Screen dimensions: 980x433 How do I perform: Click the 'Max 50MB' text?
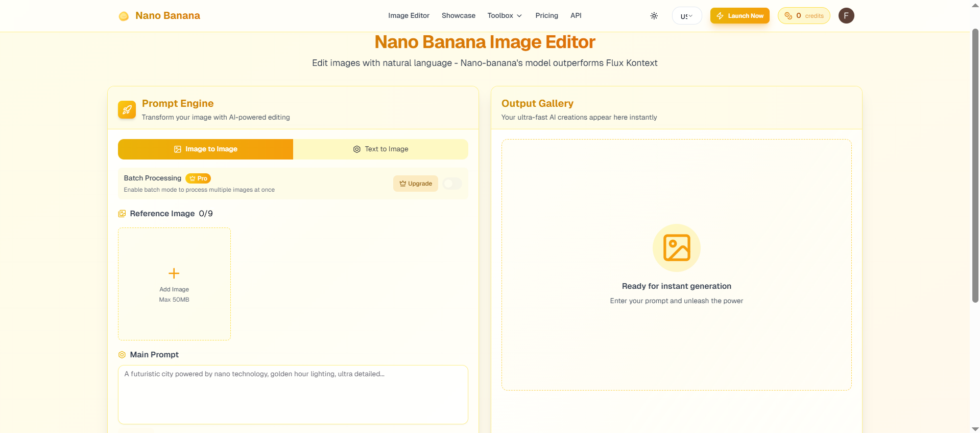[174, 300]
